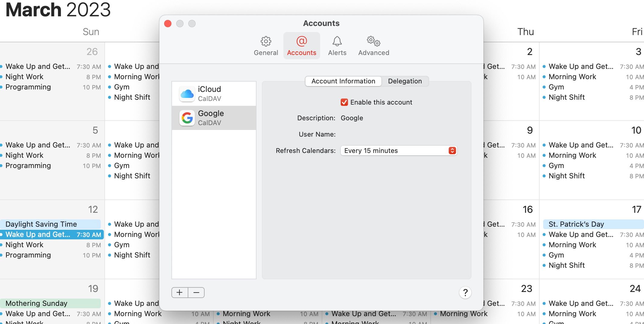Open Night Shift event on Friday the 10th
The width and height of the screenshot is (644, 324).
(x=566, y=176)
